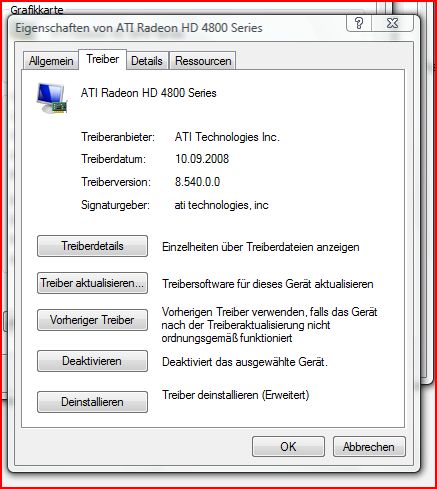Click the dialog title bar text
This screenshot has height=489, width=437.
(139, 28)
